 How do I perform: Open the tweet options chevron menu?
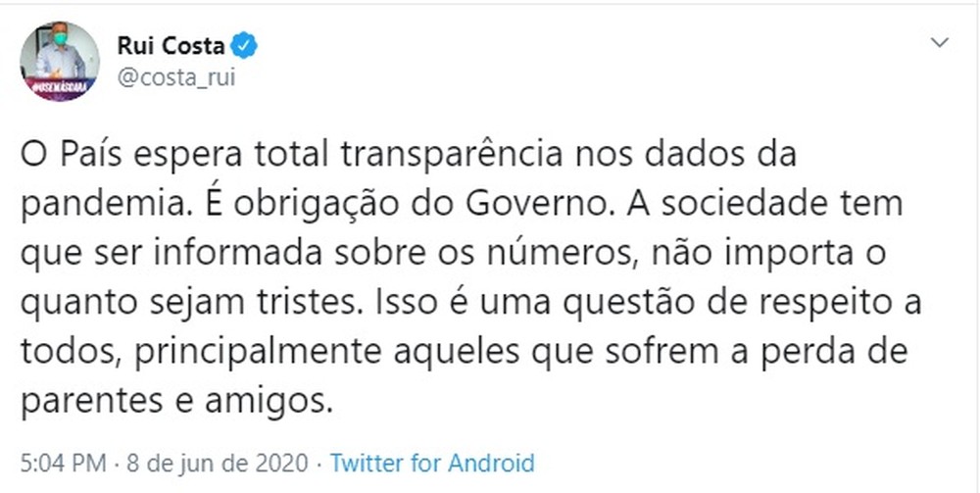click(x=939, y=44)
